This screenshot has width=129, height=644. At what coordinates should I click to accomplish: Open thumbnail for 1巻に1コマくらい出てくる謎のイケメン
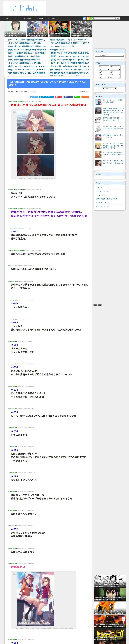(x=98, y=129)
